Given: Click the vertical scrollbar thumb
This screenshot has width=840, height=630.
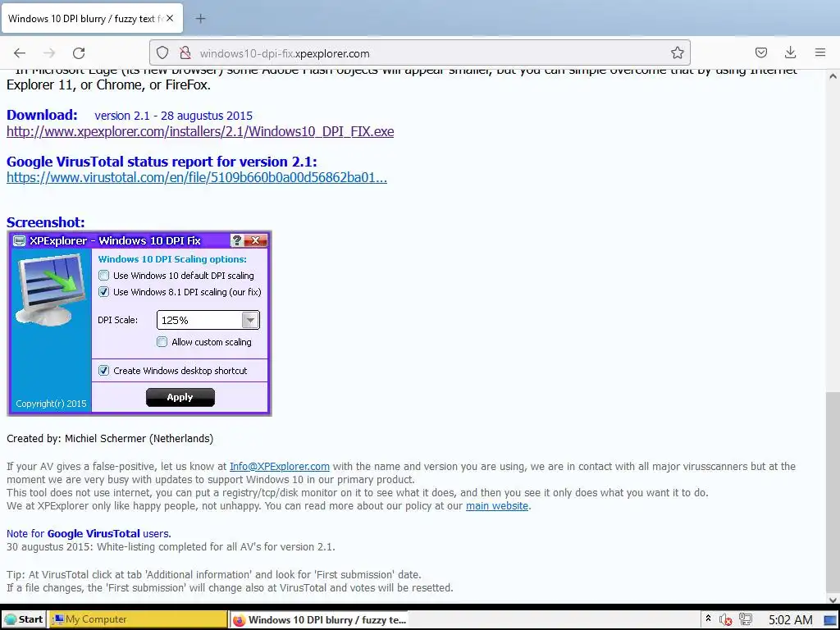Looking at the screenshot, I should (x=833, y=492).
